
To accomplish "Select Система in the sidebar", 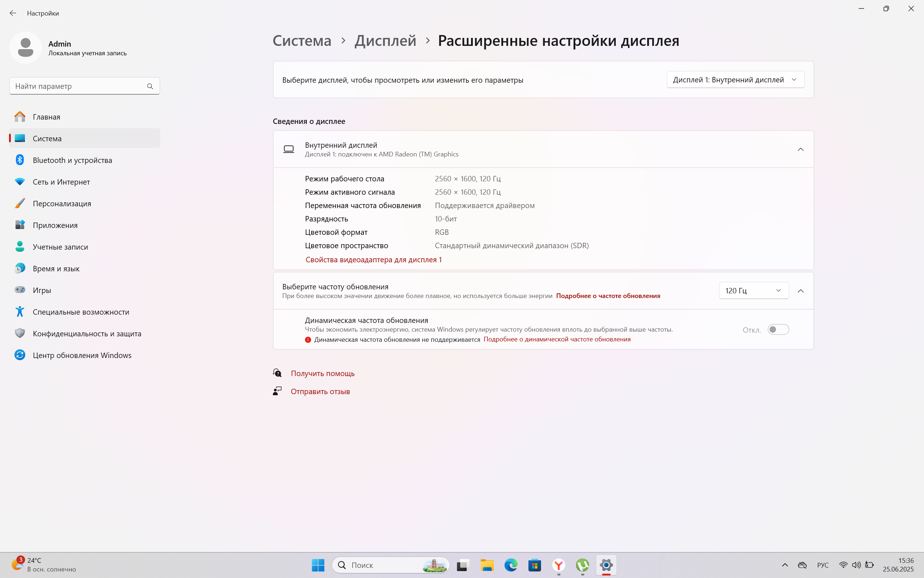I will pyautogui.click(x=84, y=138).
